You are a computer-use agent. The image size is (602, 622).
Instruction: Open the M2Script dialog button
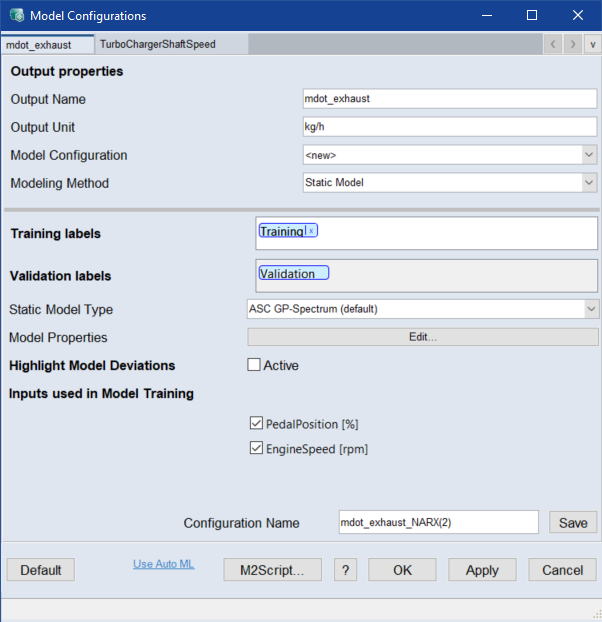(273, 569)
